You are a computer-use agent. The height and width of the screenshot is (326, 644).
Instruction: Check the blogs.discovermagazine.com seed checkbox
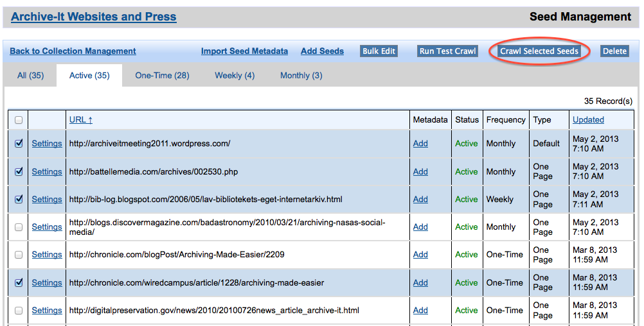pos(19,227)
